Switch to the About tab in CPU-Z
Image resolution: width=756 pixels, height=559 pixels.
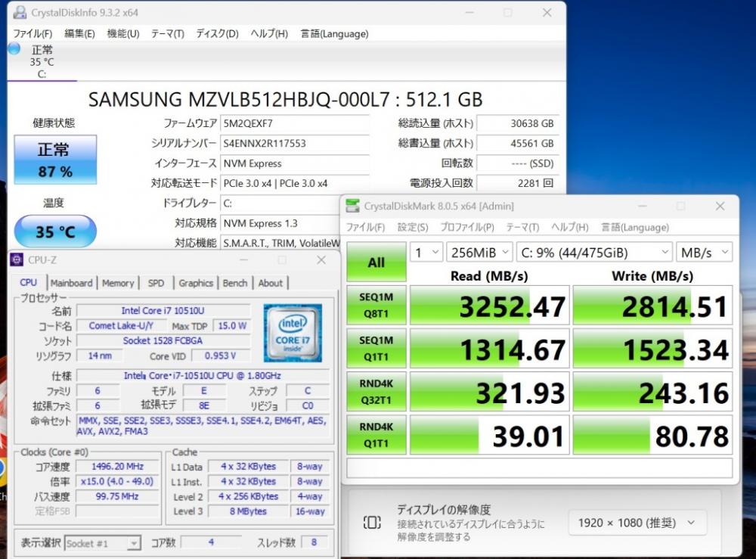[271, 283]
